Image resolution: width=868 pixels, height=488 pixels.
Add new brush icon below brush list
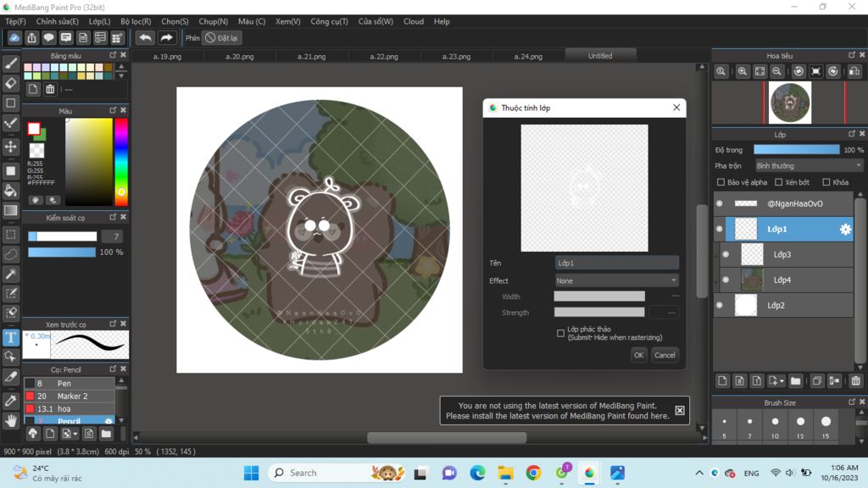(x=50, y=433)
